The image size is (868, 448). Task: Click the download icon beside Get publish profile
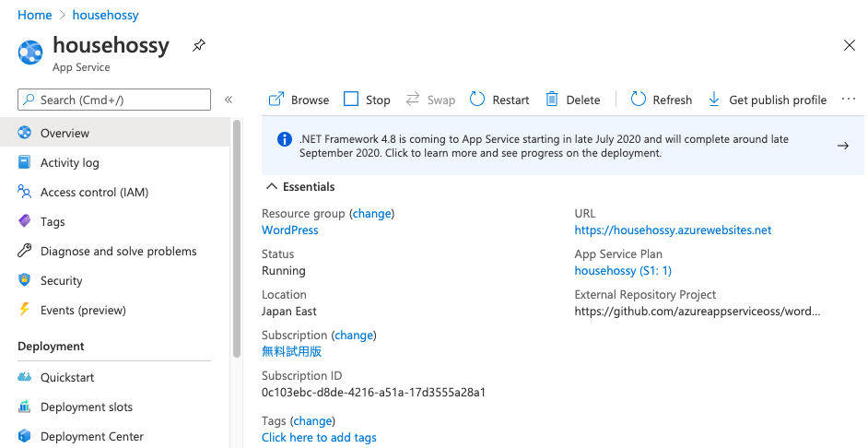point(714,100)
